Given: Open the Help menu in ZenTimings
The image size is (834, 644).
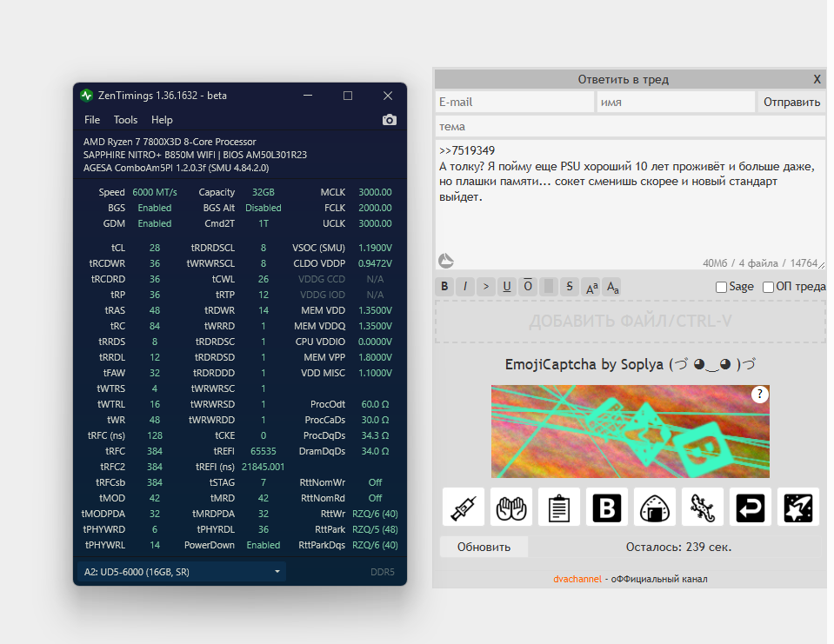Looking at the screenshot, I should (162, 120).
